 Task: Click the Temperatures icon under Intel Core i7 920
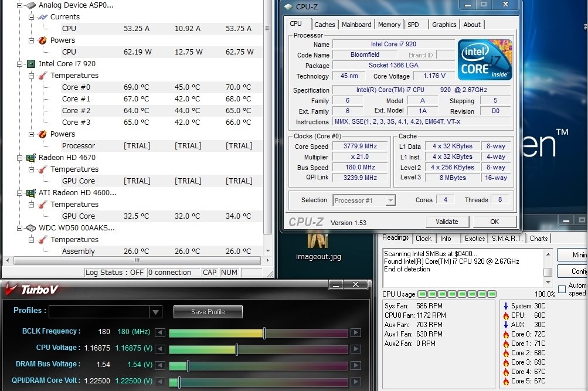pos(43,76)
